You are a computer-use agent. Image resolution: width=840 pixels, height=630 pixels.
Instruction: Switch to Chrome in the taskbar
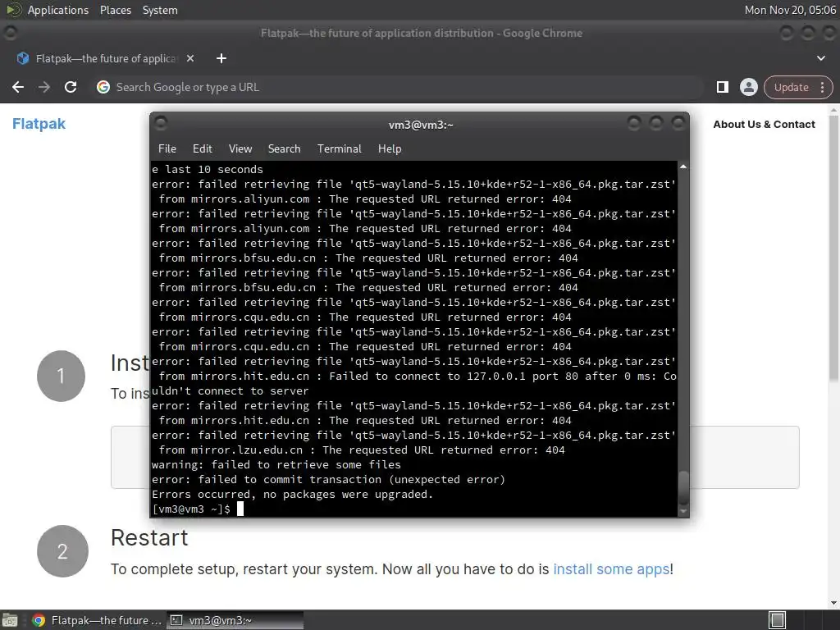97,620
